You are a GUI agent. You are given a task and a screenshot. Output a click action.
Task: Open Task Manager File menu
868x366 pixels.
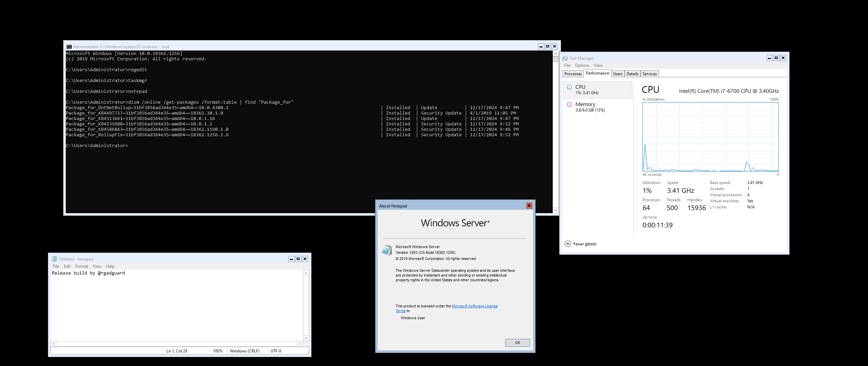[x=567, y=65]
